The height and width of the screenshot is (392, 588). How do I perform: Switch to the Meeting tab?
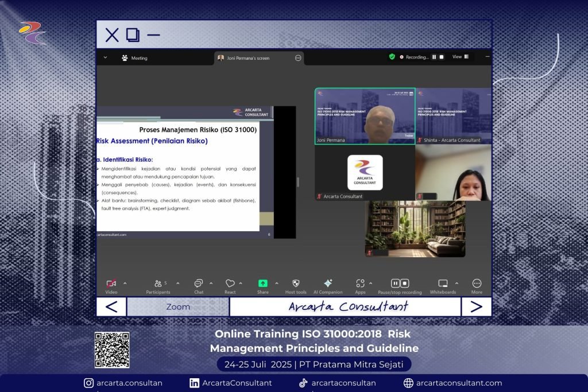point(134,58)
